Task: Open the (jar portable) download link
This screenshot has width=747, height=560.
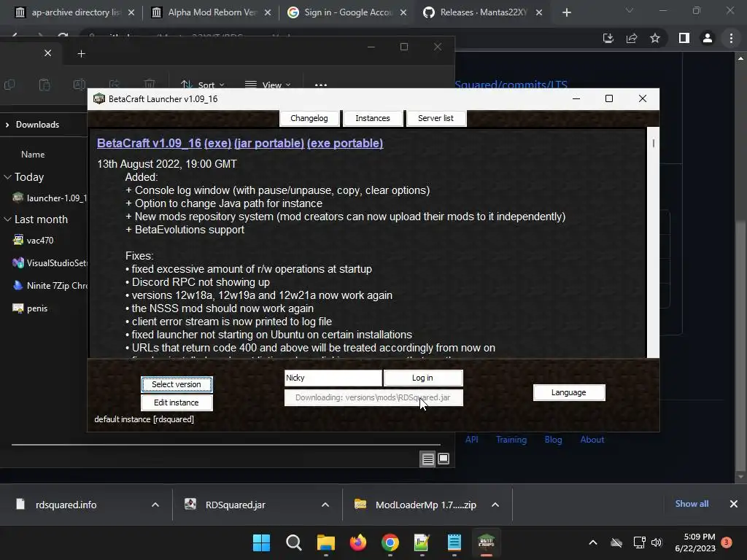Action: [x=269, y=144]
